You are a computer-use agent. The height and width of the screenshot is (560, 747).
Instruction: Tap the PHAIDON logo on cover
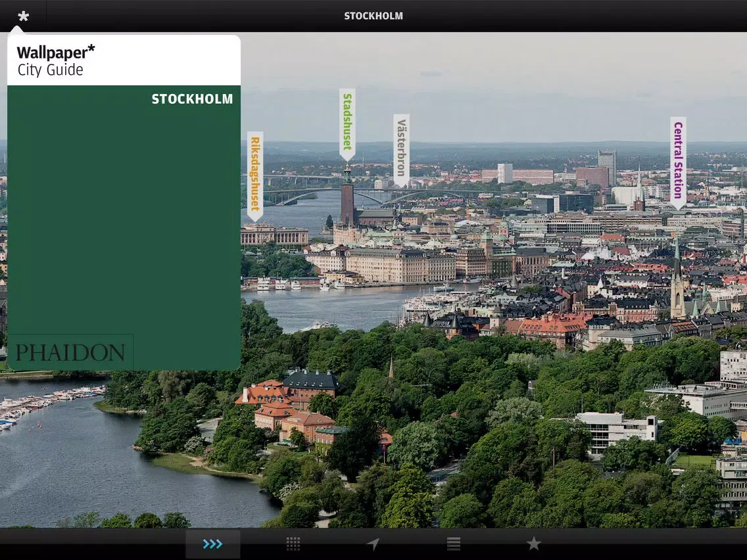[x=70, y=352]
